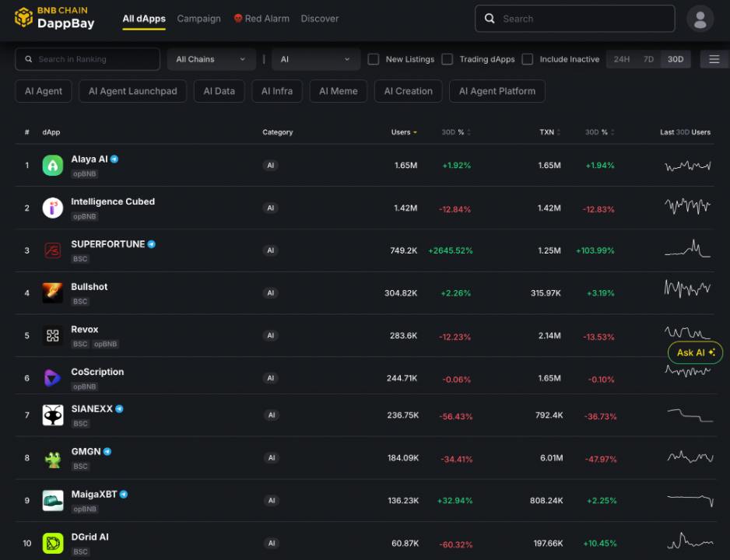Click Telegram badge next to Alaya AI

(x=114, y=159)
